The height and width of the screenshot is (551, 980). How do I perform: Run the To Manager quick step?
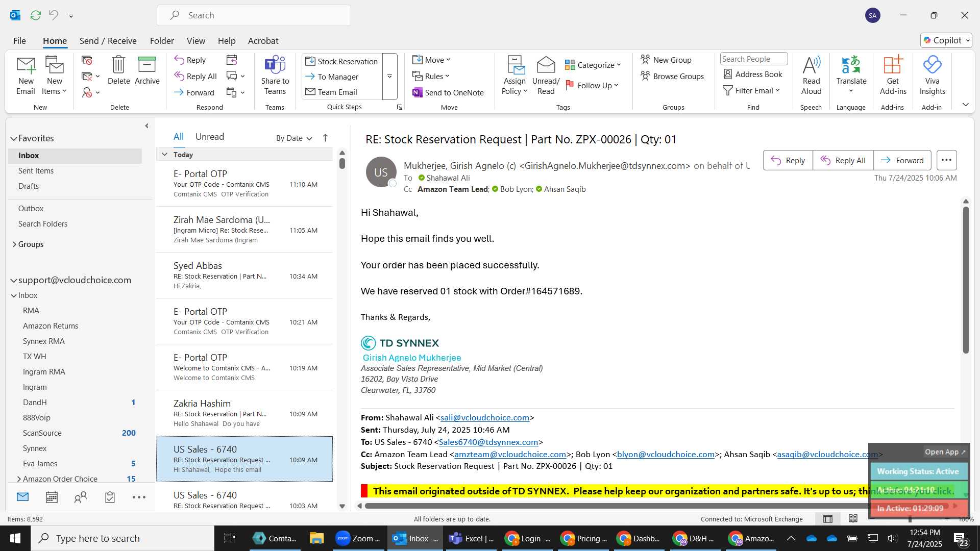pyautogui.click(x=332, y=77)
